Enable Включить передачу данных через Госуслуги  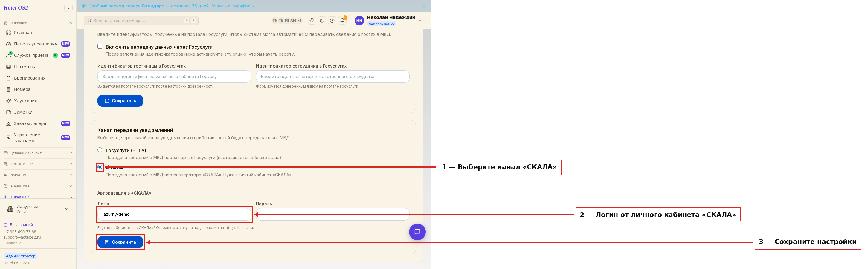tap(100, 46)
